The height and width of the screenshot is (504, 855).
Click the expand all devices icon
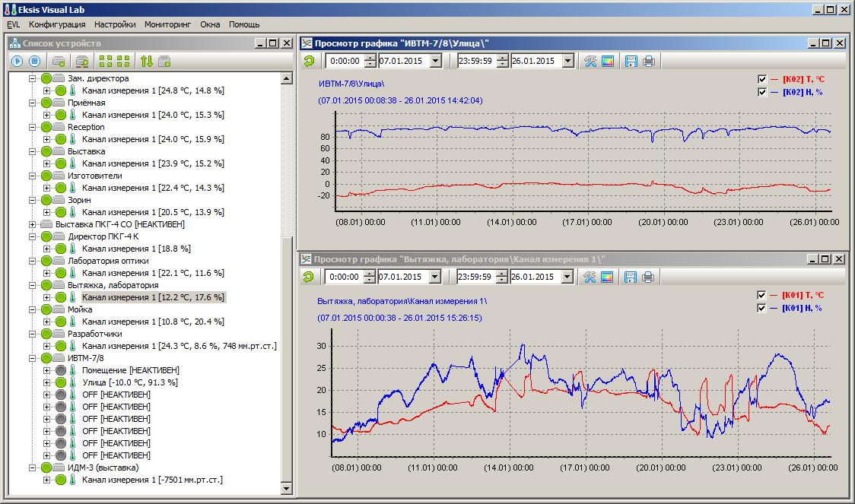(x=106, y=62)
